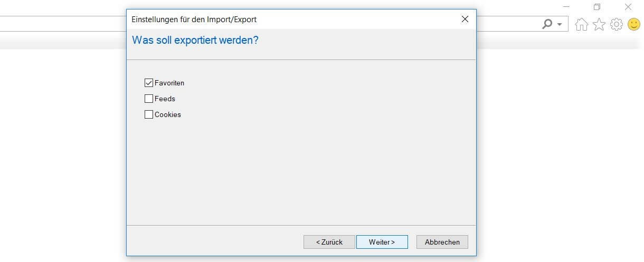
Task: Click the dialog title 'Einstellungen für den Import/Export'
Action: pyautogui.click(x=194, y=20)
